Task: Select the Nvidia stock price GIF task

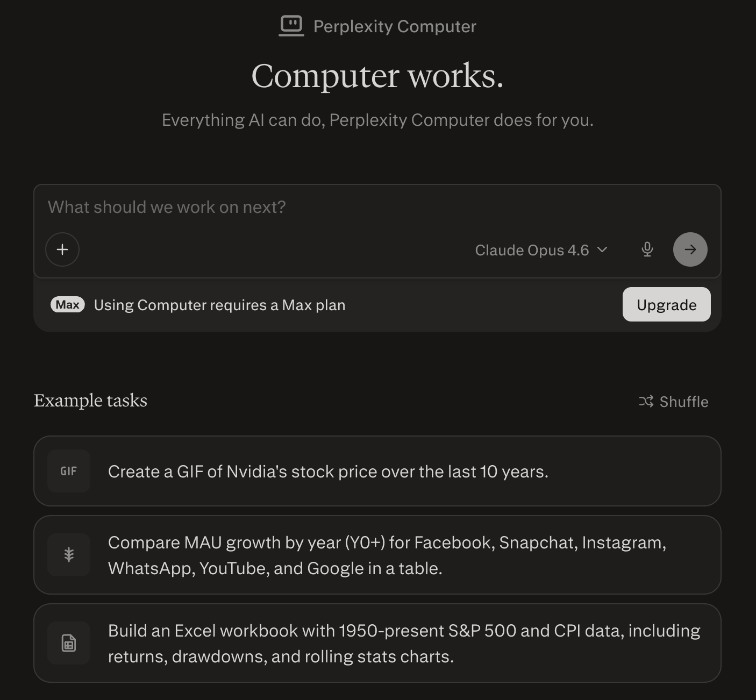Action: (x=328, y=472)
